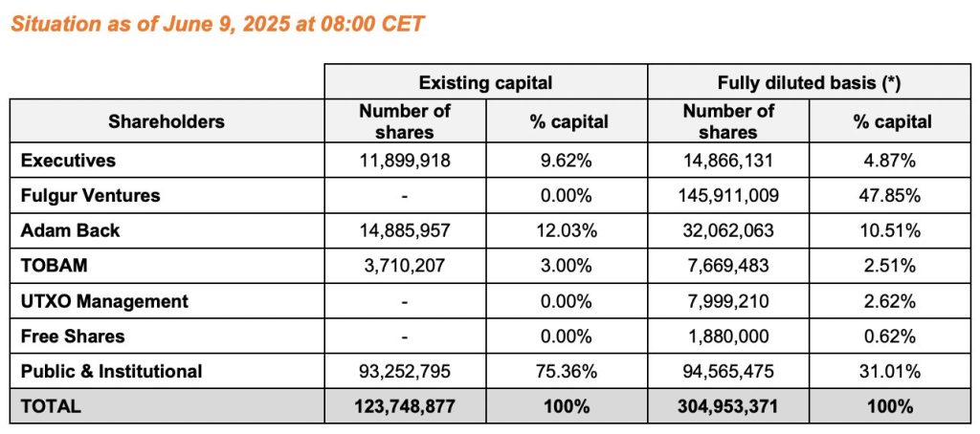Select the 'Free Shares' row label
The image size is (980, 434).
(x=73, y=336)
